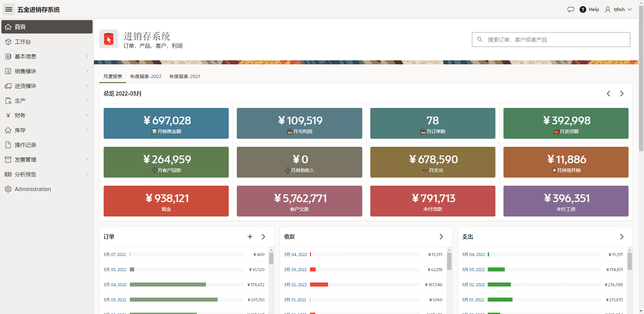The height and width of the screenshot is (314, 644).
Task: Go to next month in overview
Action: coord(622,93)
